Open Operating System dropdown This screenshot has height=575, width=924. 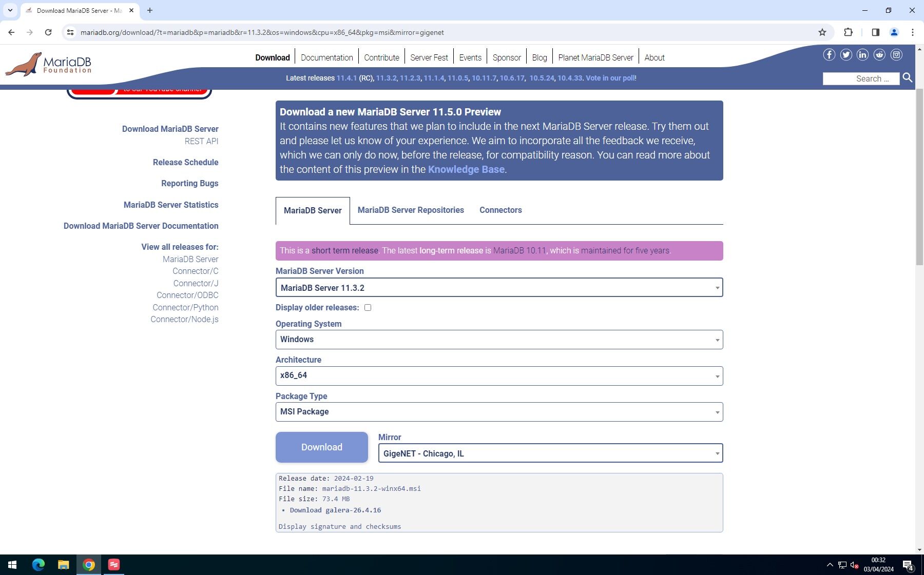click(x=499, y=340)
